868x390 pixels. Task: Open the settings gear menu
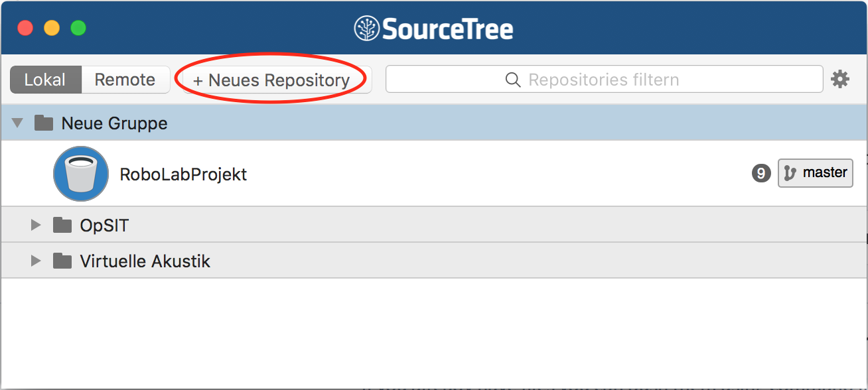pos(840,80)
